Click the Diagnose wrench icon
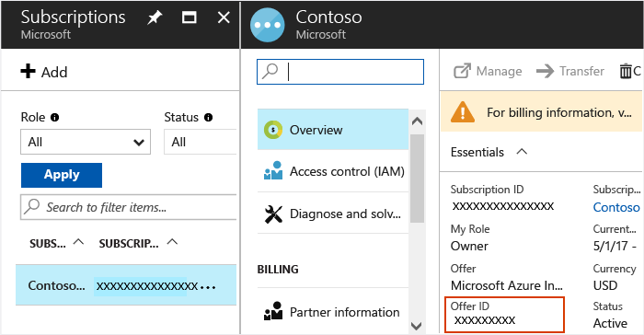The height and width of the screenshot is (335, 644). [273, 214]
